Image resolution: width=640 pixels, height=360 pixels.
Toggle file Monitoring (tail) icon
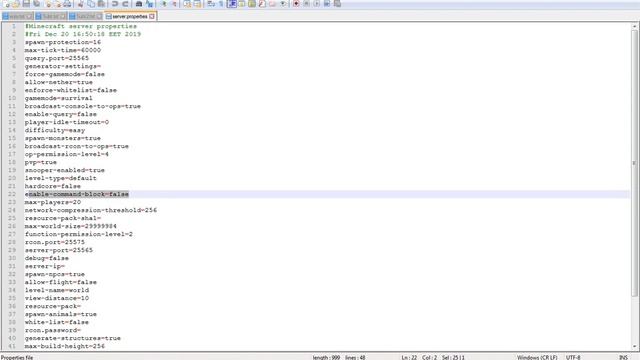(x=283, y=4)
